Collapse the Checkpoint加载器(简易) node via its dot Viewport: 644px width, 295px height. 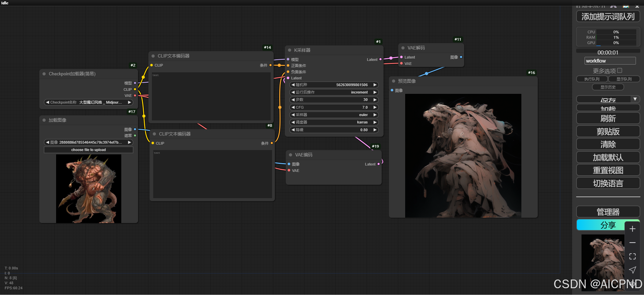[x=44, y=74]
